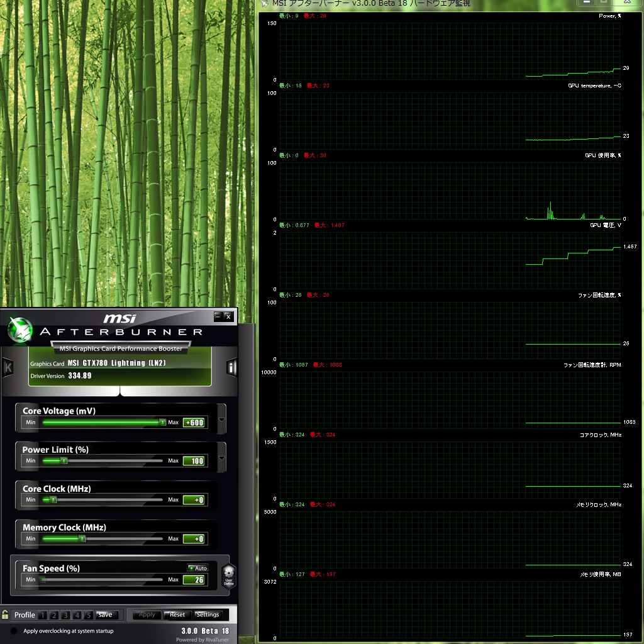The width and height of the screenshot is (644, 644).
Task: Click the 'GPU temperature' graph label
Action: pyautogui.click(x=594, y=86)
